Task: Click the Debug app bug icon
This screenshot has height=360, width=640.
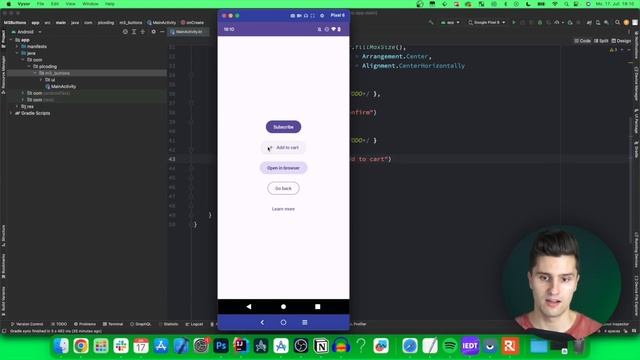Action: tap(540, 22)
